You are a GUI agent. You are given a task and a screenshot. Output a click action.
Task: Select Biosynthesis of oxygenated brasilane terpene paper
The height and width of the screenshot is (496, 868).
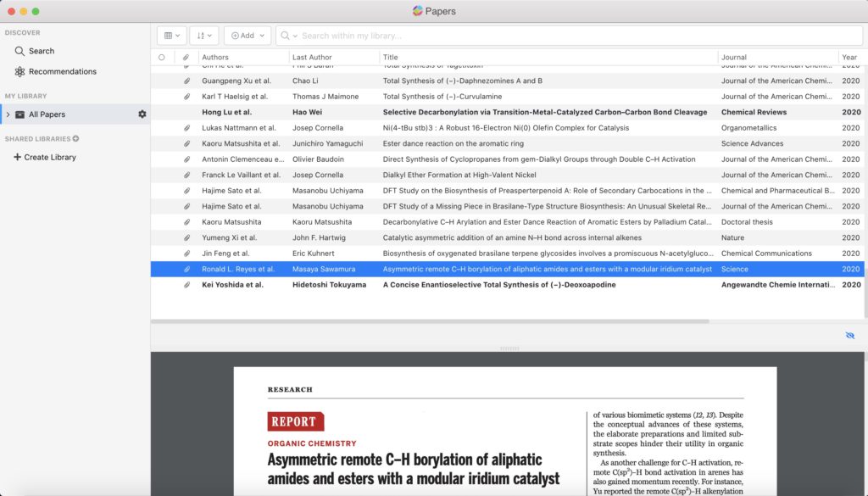pyautogui.click(x=548, y=254)
